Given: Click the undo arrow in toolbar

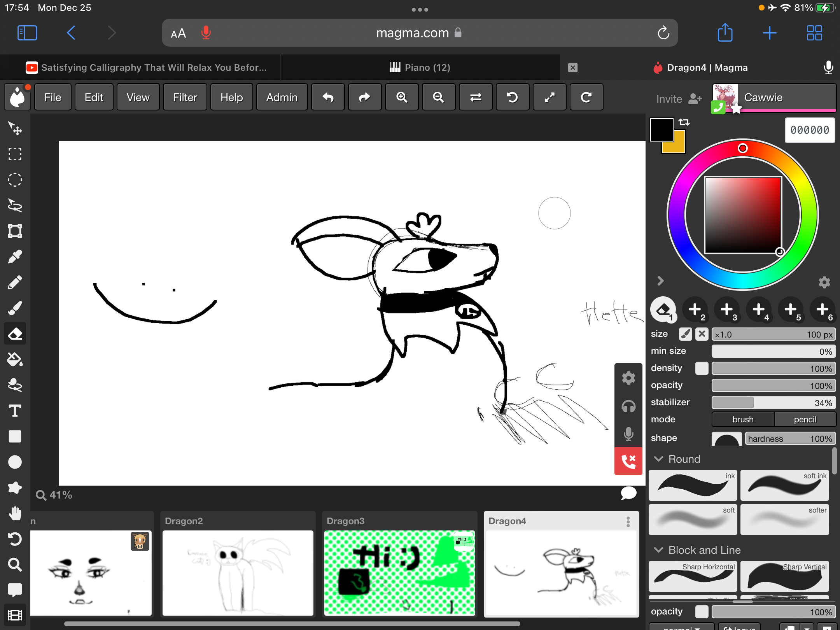Looking at the screenshot, I should pos(328,97).
